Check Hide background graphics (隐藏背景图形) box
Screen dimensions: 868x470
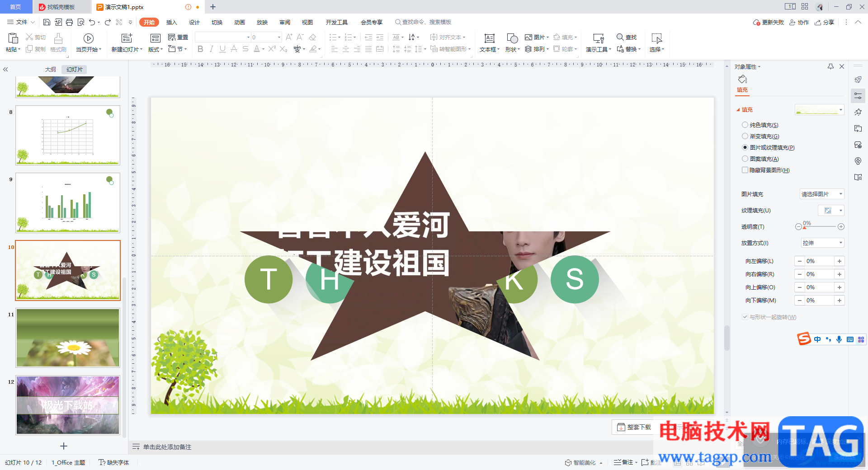coord(745,170)
